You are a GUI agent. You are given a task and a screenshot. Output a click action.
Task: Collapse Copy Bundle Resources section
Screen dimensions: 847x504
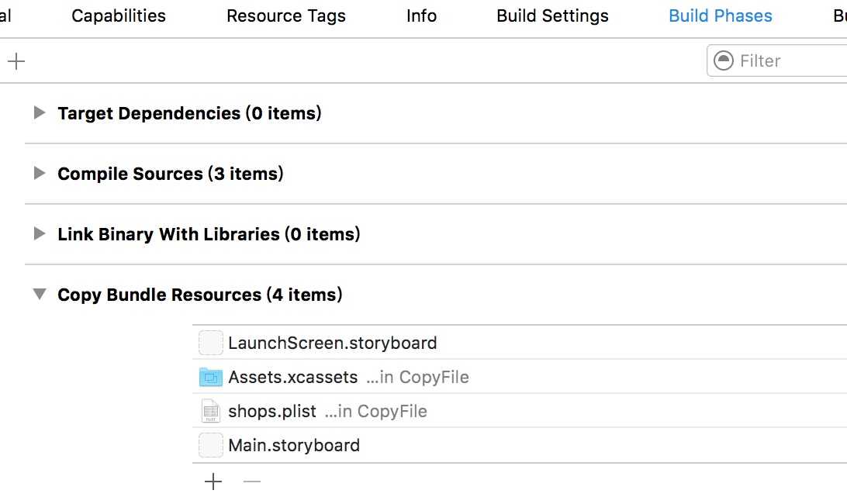[x=39, y=294]
